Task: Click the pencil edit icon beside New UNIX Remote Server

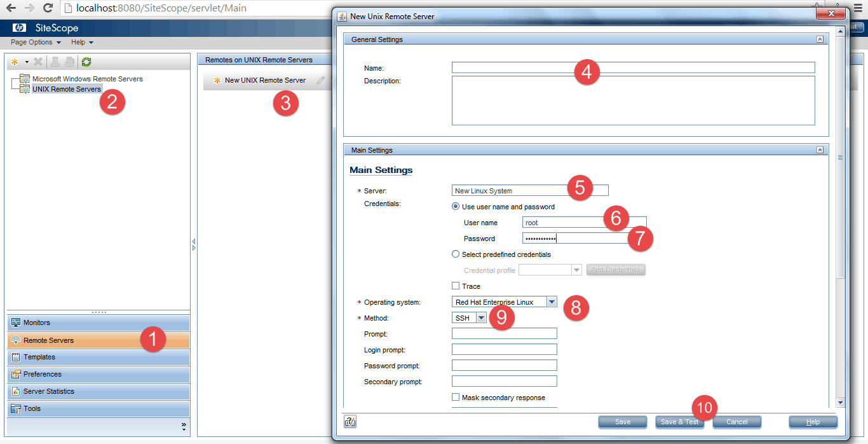Action: coord(321,80)
